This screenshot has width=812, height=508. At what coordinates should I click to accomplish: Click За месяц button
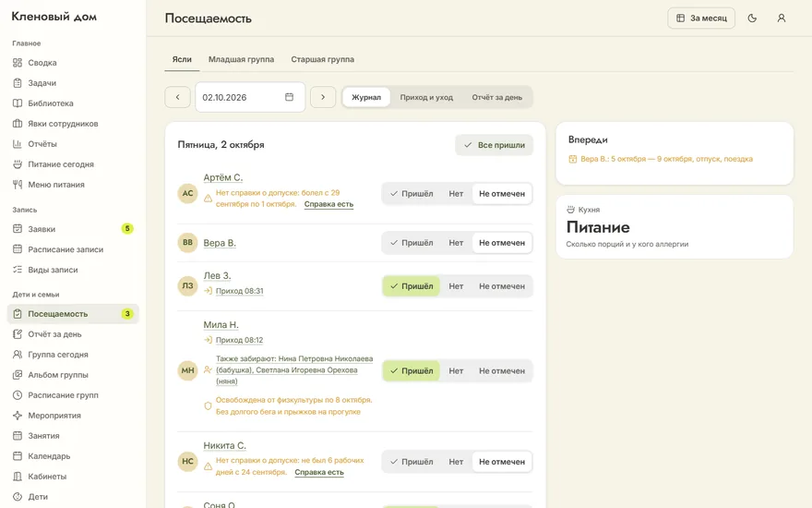[x=701, y=18]
